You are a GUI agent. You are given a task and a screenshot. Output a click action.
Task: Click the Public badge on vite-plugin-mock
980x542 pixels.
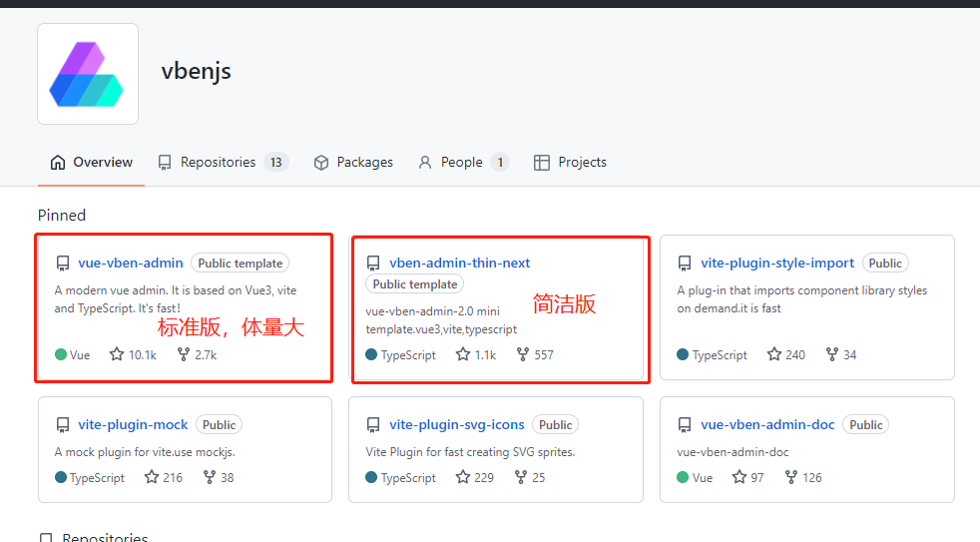tap(219, 425)
